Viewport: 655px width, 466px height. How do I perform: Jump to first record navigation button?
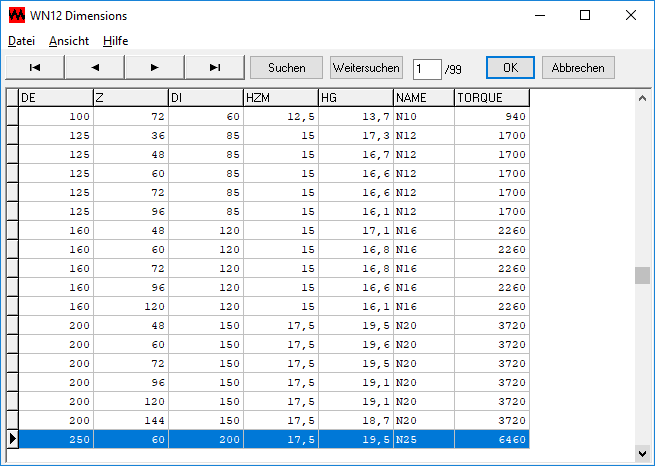[34, 67]
